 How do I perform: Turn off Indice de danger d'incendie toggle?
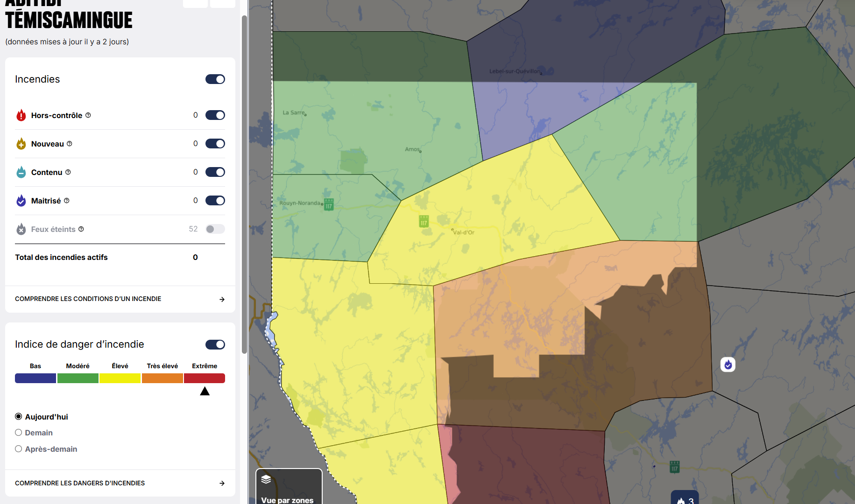(x=215, y=344)
